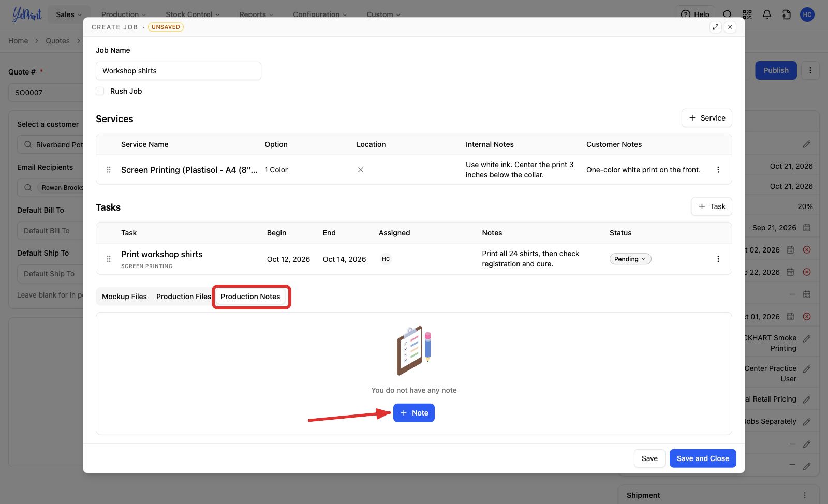Open row menu for Screen Printing service
The image size is (828, 504).
[x=718, y=170]
